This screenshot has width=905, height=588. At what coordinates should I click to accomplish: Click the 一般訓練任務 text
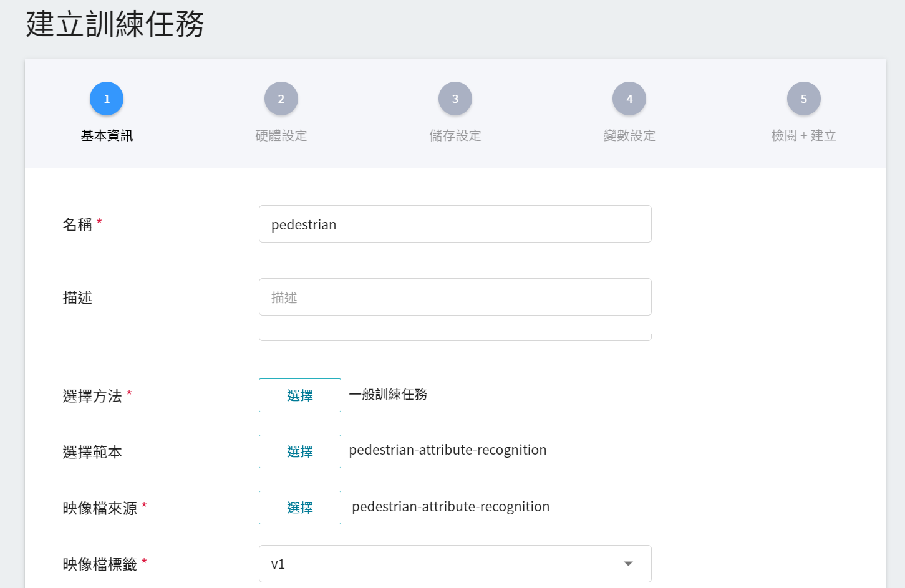pos(388,394)
